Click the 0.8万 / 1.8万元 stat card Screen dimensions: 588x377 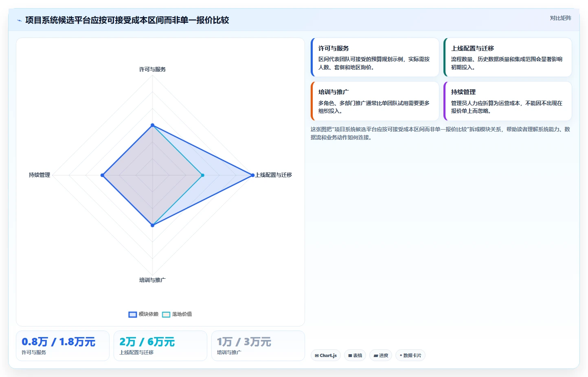point(63,346)
